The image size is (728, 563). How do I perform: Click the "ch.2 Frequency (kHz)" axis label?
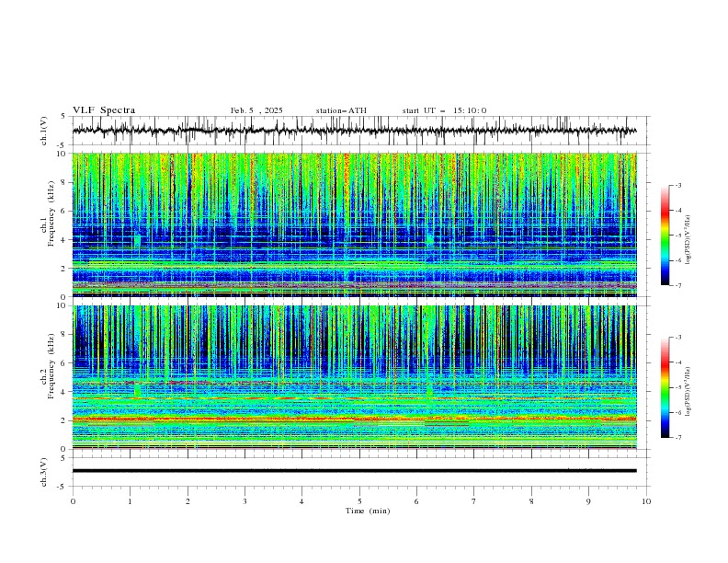click(48, 365)
